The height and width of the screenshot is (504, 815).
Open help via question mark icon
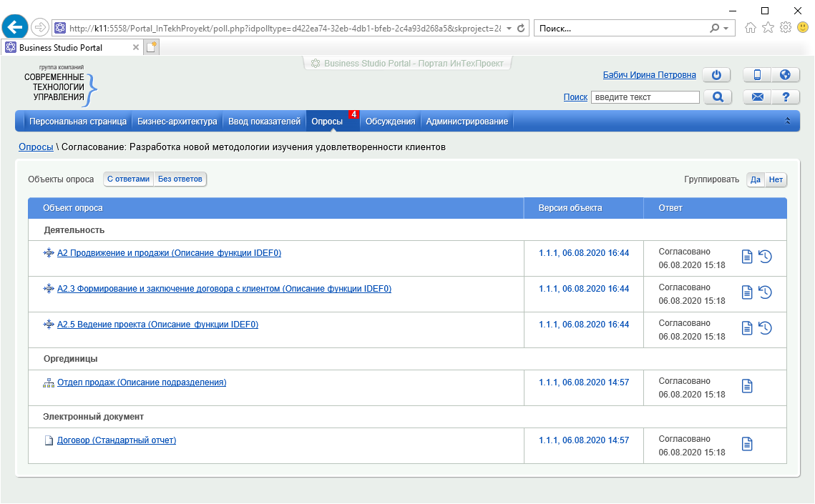[x=785, y=97]
